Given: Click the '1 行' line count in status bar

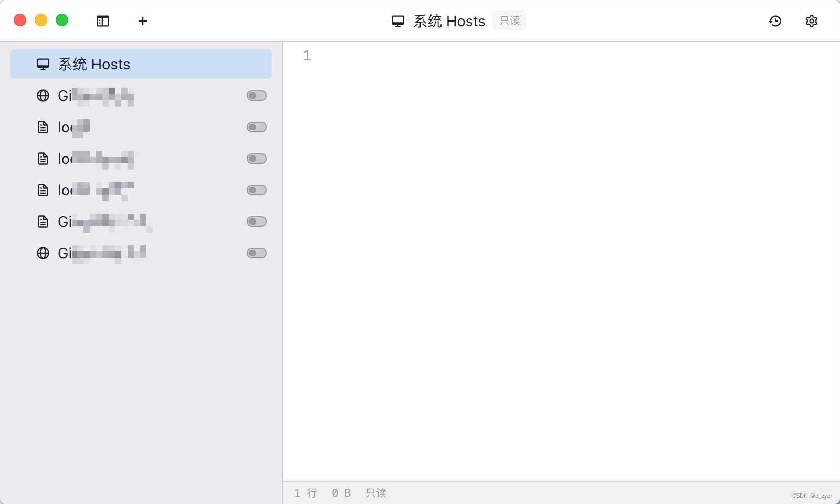Looking at the screenshot, I should tap(306, 493).
